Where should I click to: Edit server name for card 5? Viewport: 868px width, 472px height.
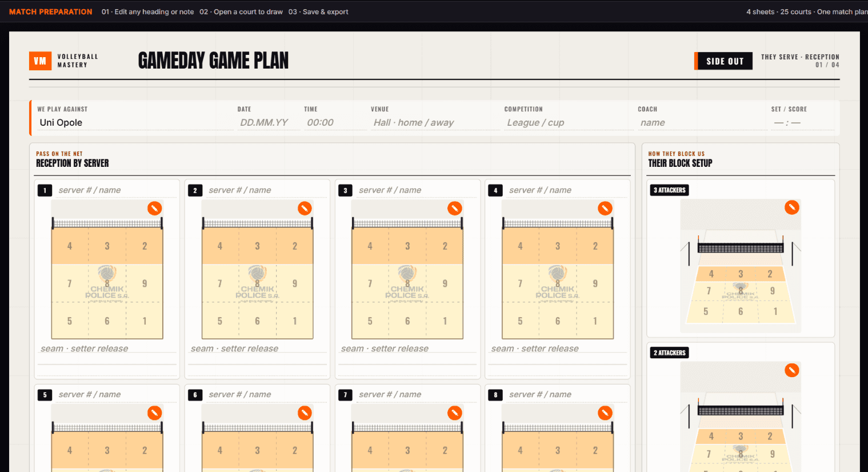[117, 395]
